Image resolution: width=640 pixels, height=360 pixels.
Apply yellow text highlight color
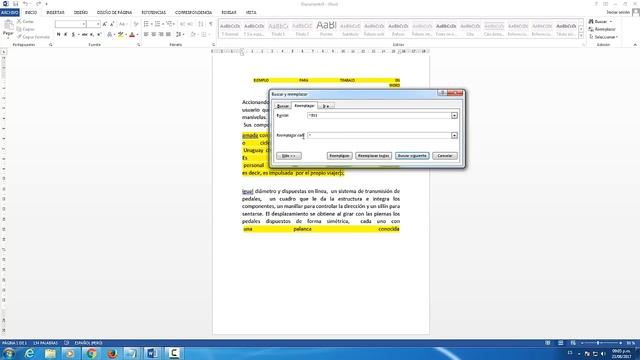tap(120, 35)
